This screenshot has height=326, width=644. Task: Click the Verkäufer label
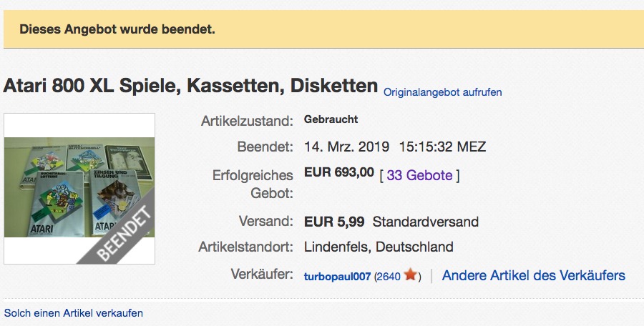(x=262, y=274)
